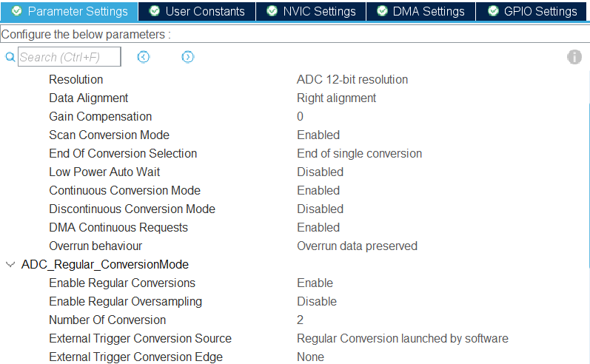Image resolution: width=590 pixels, height=364 pixels.
Task: Select Low Power Auto Wait Disabled value
Action: [320, 172]
